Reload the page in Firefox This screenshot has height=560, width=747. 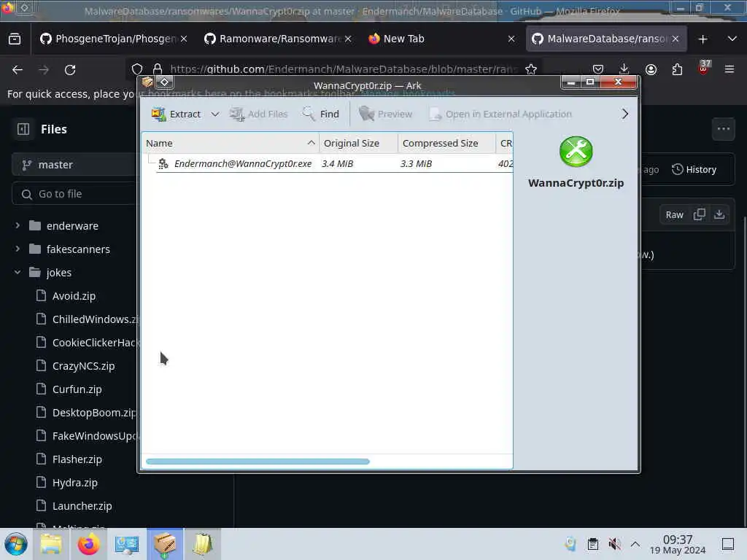tap(70, 70)
